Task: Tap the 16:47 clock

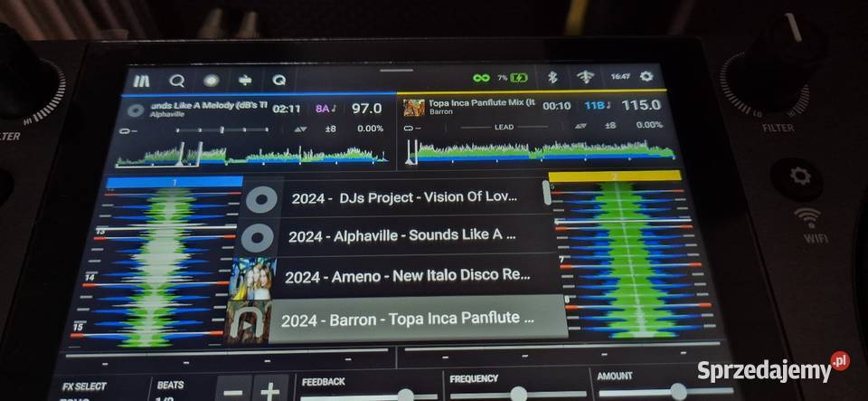Action: [620, 76]
